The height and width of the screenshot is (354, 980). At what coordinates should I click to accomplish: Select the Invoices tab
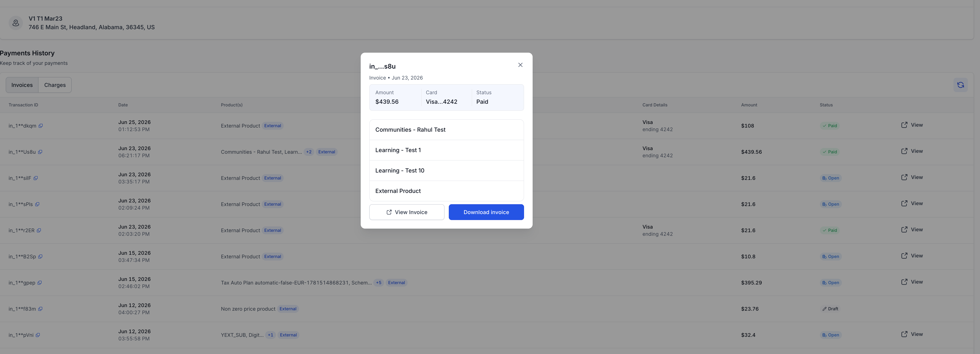[22, 85]
